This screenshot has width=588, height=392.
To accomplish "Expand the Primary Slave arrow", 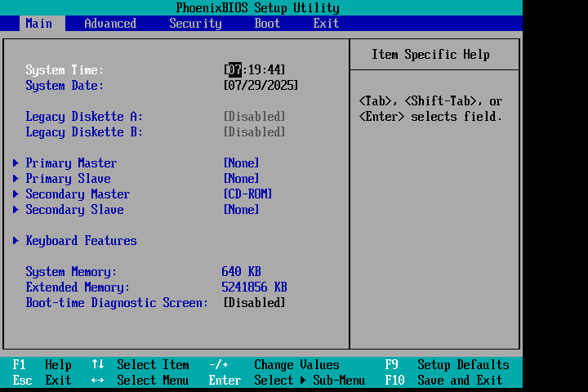I will [16, 179].
